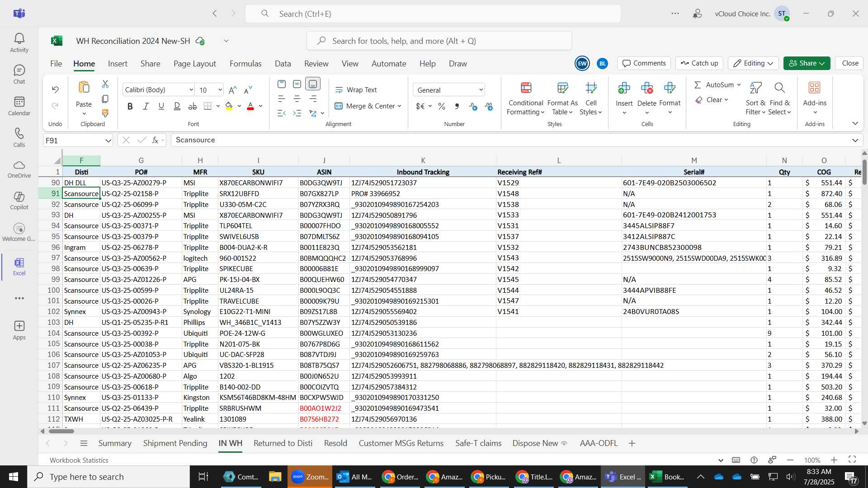The image size is (868, 488).
Task: Open the all sheets list icon
Action: 84,443
